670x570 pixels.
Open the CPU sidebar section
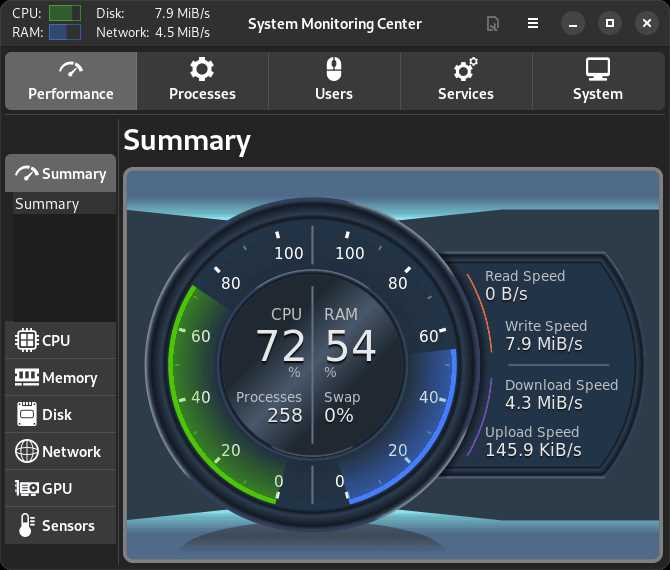[x=60, y=341]
